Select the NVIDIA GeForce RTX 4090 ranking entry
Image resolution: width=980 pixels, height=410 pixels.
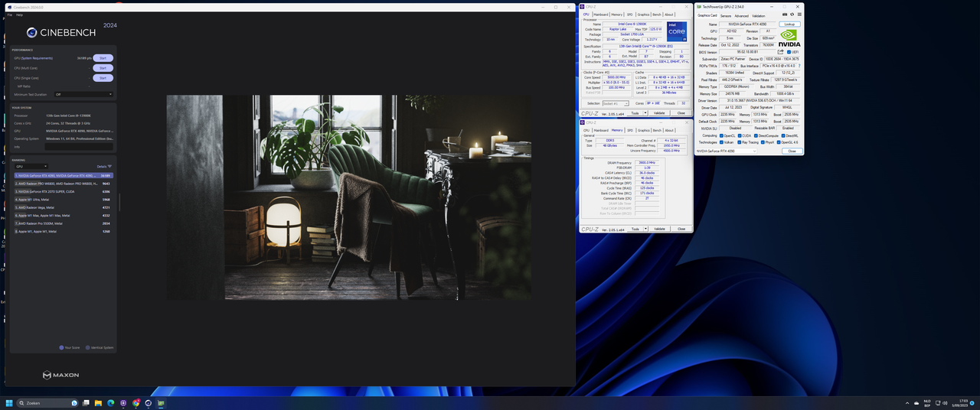click(64, 175)
